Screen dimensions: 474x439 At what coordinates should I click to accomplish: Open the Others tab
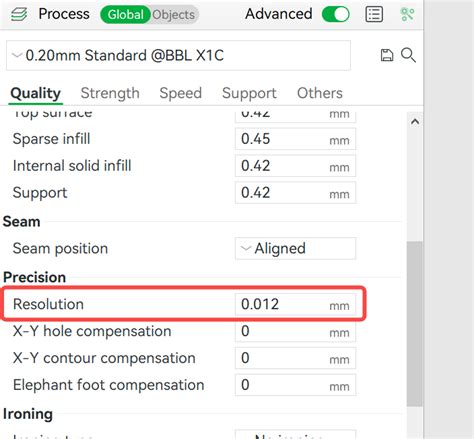[x=320, y=93]
